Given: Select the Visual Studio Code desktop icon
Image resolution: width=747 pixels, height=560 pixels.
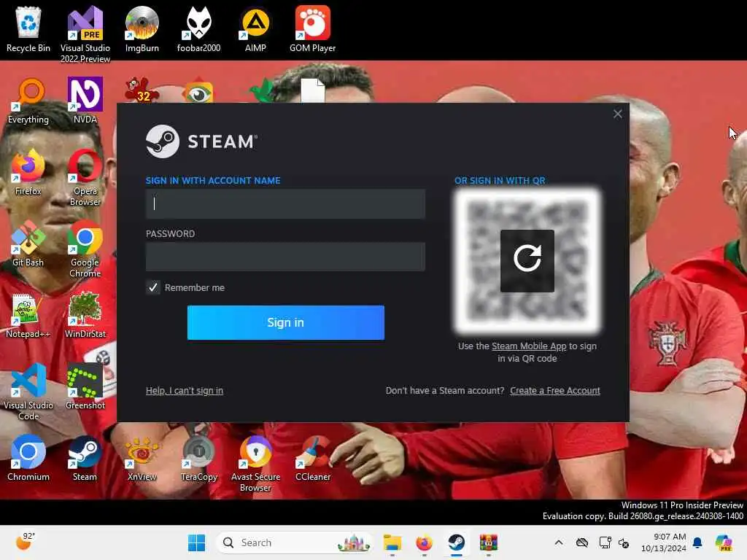Looking at the screenshot, I should (x=28, y=392).
